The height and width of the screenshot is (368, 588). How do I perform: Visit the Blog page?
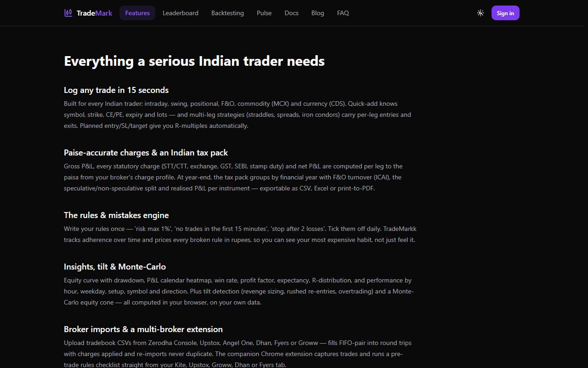point(317,13)
